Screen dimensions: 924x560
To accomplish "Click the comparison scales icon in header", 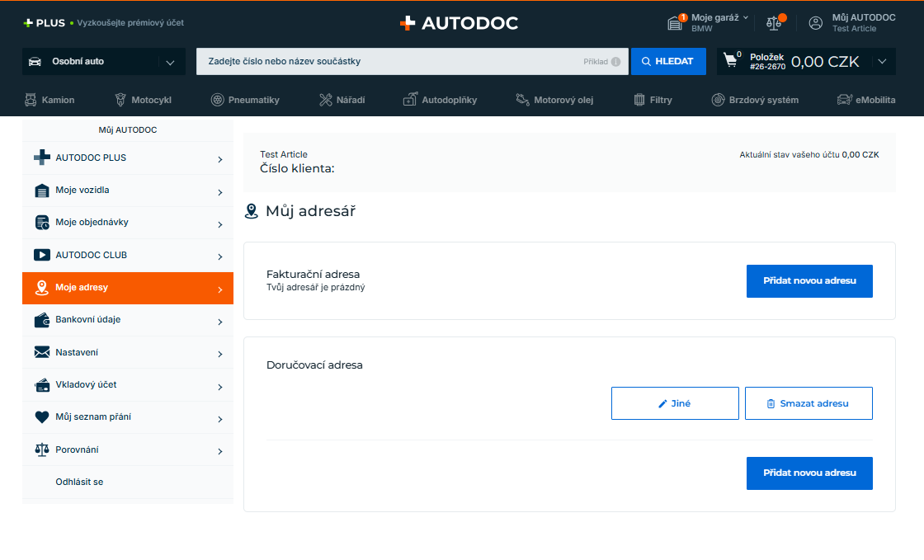I will pyautogui.click(x=773, y=23).
